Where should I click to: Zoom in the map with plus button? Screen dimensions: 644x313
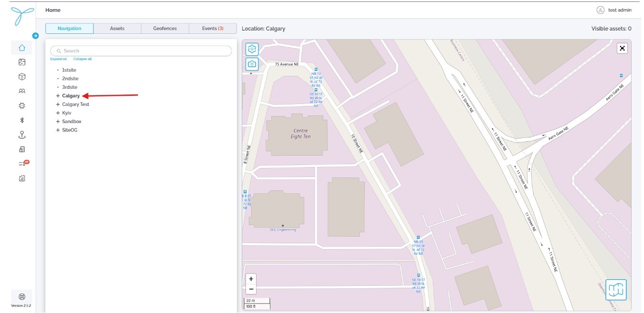(251, 279)
